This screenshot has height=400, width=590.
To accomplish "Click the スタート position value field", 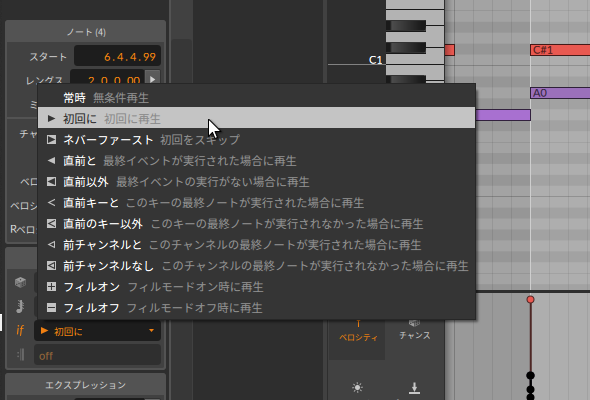I will pyautogui.click(x=117, y=56).
